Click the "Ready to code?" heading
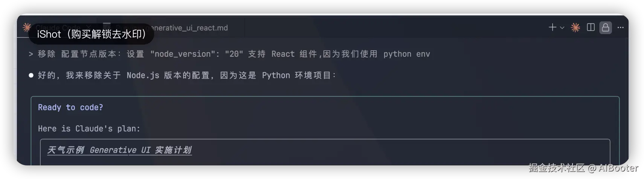 [70, 107]
